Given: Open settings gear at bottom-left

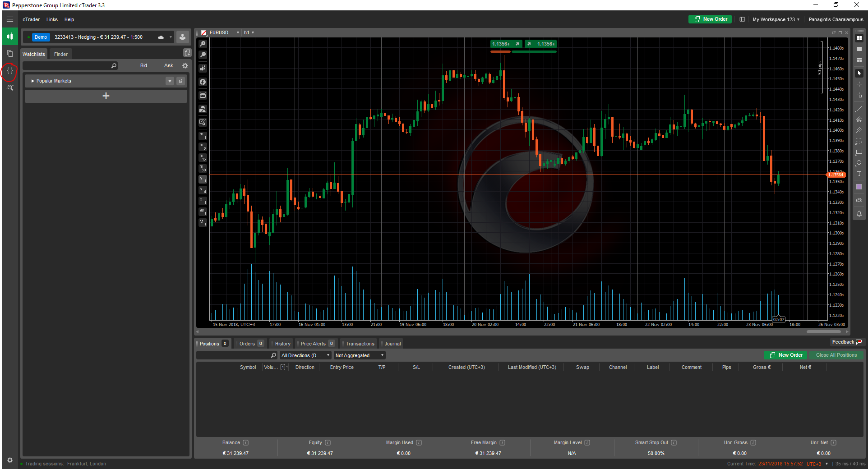Looking at the screenshot, I should coord(10,460).
